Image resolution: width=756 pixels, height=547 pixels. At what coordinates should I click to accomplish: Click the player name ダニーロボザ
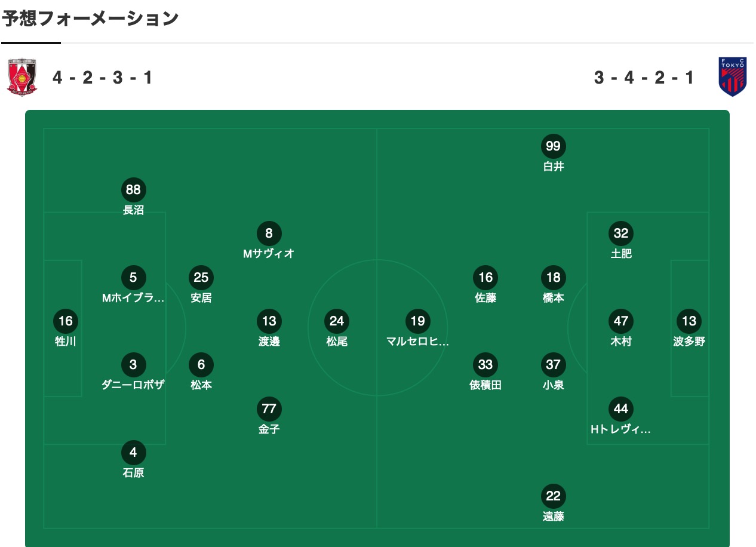tap(133, 385)
